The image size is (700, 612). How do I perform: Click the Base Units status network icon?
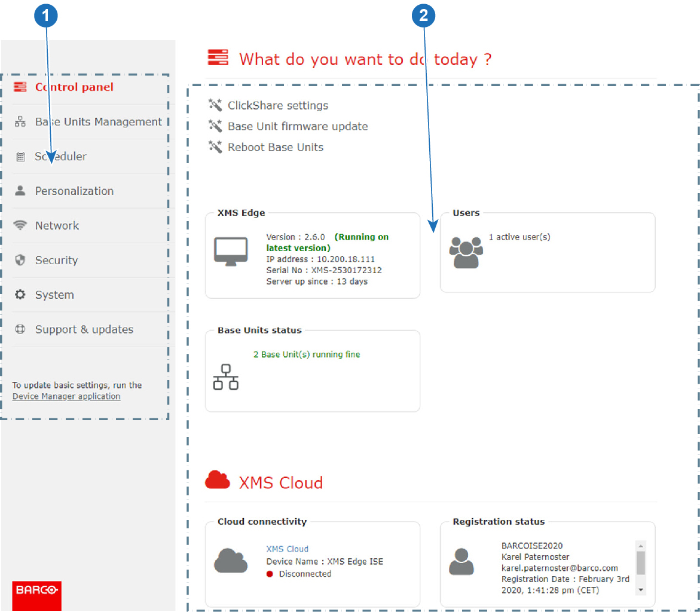pyautogui.click(x=226, y=377)
